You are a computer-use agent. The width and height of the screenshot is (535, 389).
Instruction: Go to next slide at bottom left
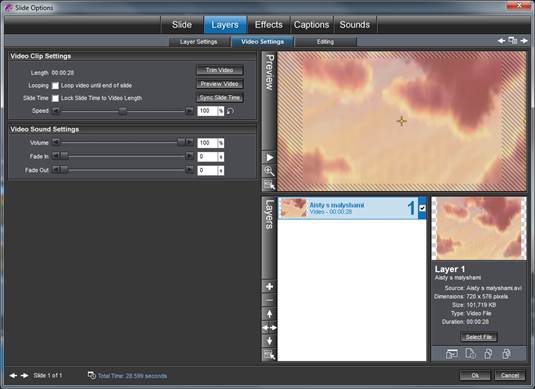coord(25,375)
